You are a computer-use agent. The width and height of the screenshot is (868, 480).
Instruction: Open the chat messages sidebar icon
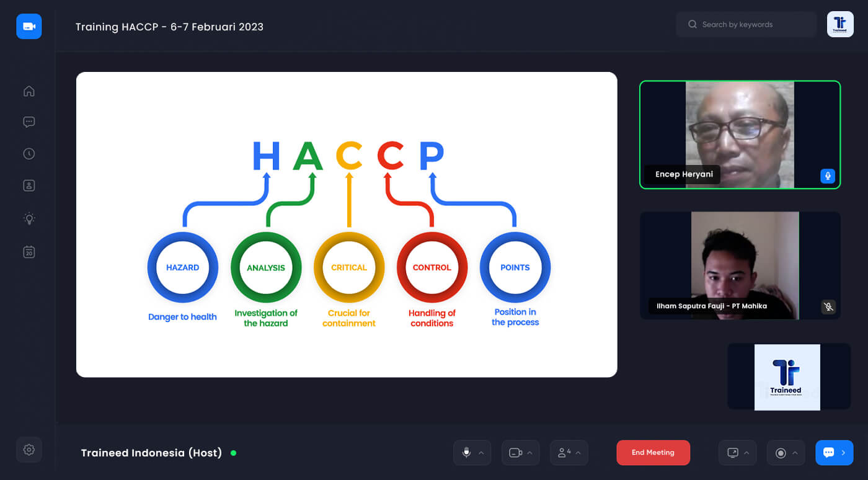pos(29,122)
